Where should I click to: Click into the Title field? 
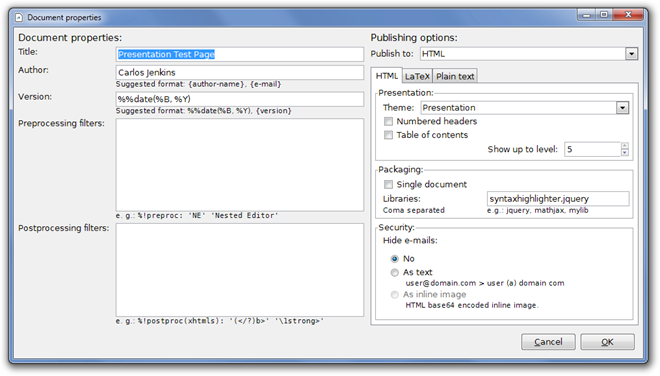[240, 54]
